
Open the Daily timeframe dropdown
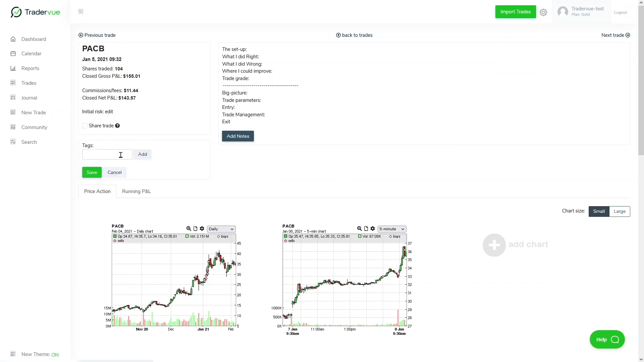221,229
